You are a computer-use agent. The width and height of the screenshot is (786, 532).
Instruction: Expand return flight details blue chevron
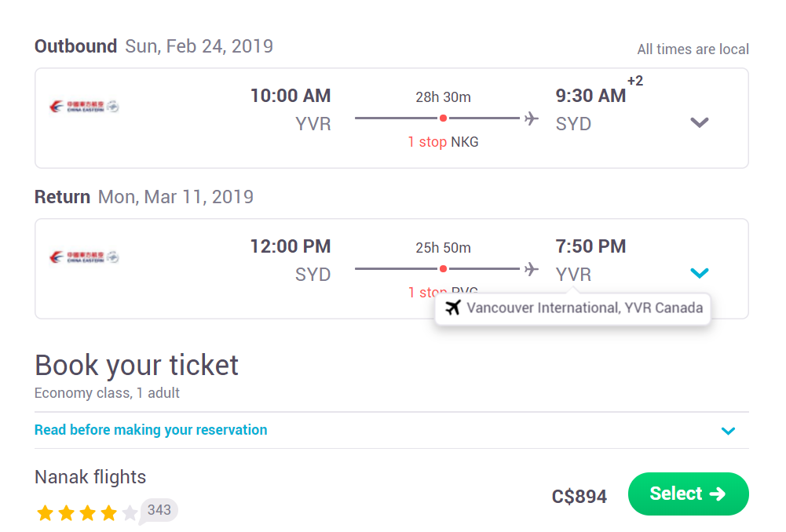click(700, 273)
